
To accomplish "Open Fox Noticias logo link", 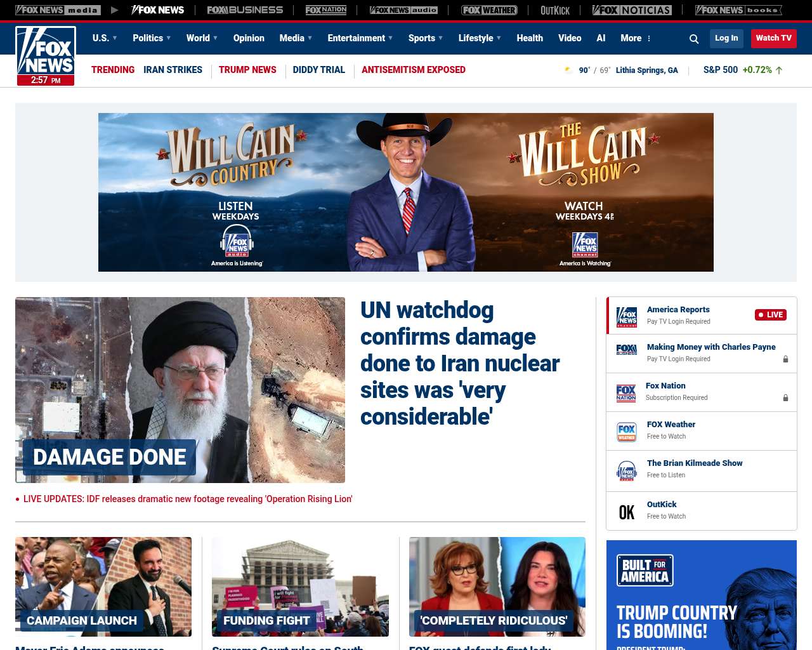I will [632, 10].
